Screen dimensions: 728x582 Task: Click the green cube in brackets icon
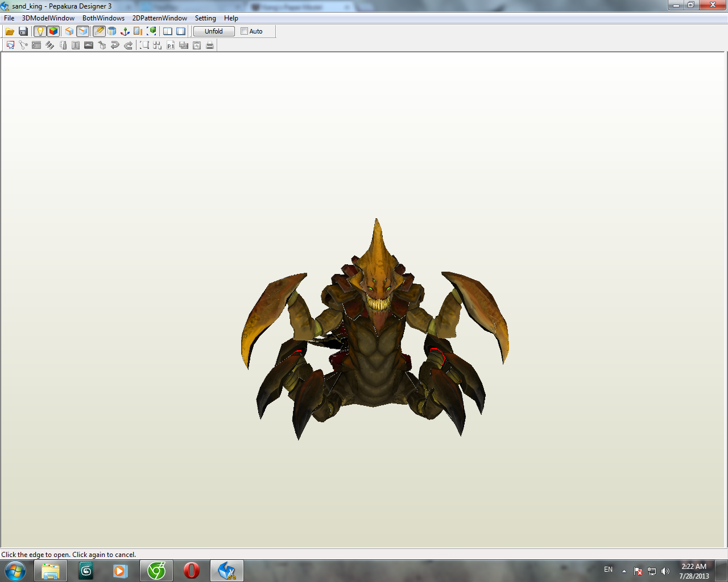click(152, 31)
